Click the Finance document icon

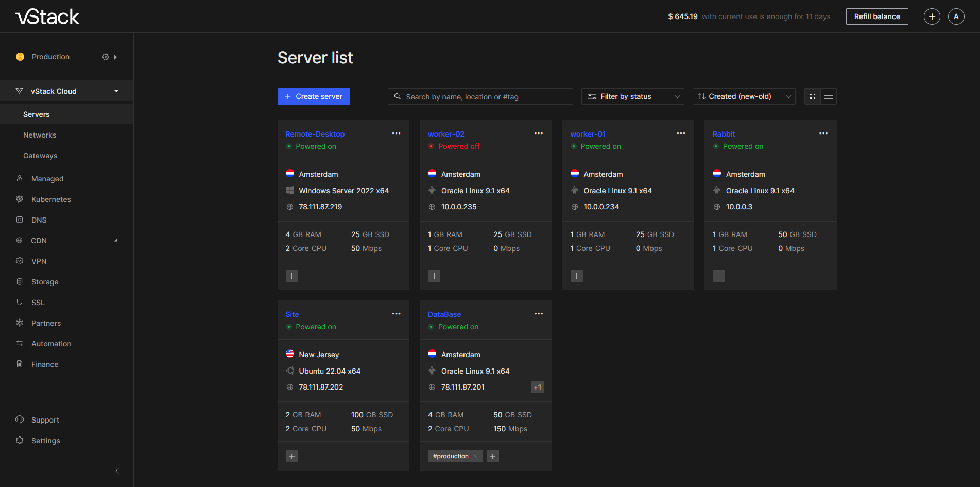point(20,364)
